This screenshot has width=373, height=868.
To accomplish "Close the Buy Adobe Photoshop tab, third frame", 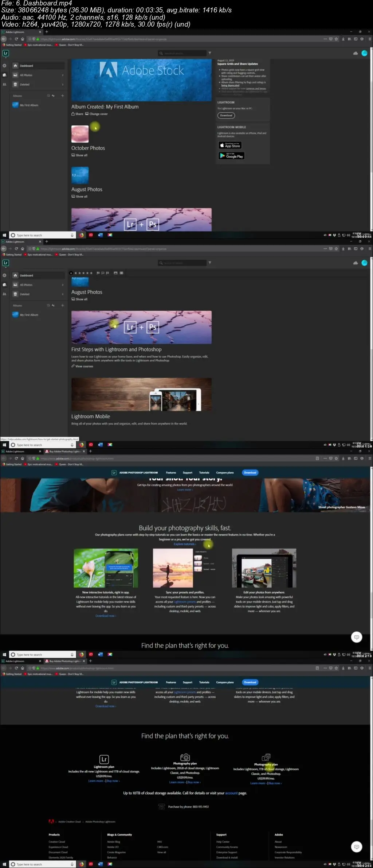I will [84, 451].
